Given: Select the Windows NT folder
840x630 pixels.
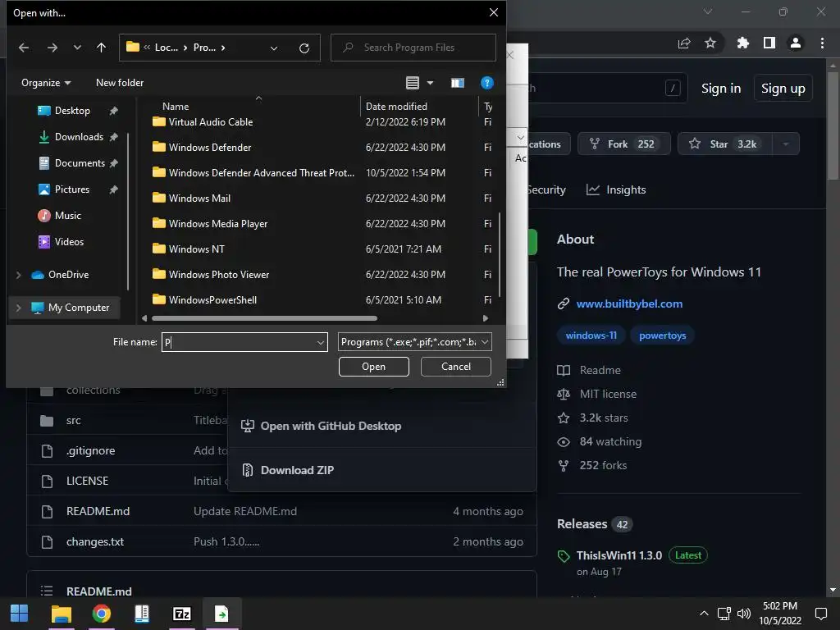Looking at the screenshot, I should (x=197, y=249).
